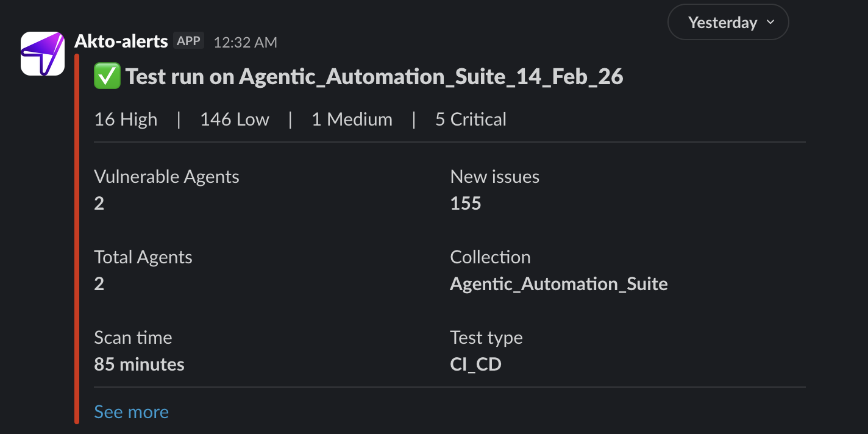This screenshot has width=868, height=434.
Task: Click the 16 High severity count
Action: (126, 119)
